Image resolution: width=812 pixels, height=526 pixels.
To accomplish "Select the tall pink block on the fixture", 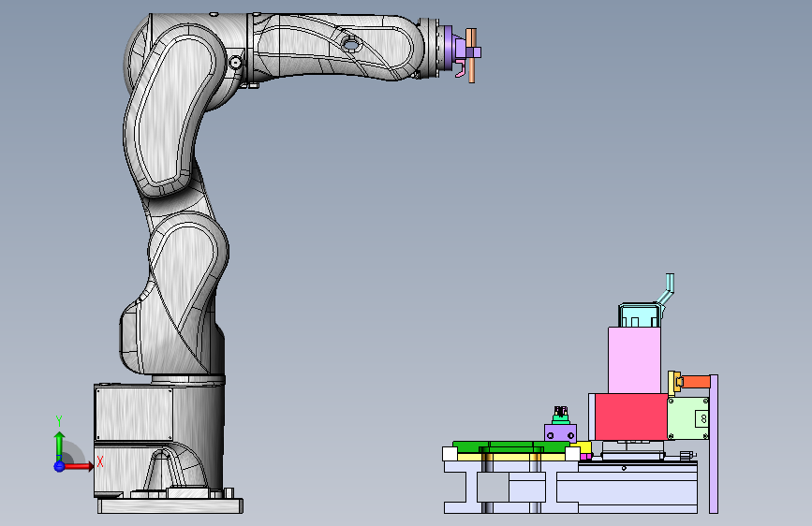I will pos(634,359).
